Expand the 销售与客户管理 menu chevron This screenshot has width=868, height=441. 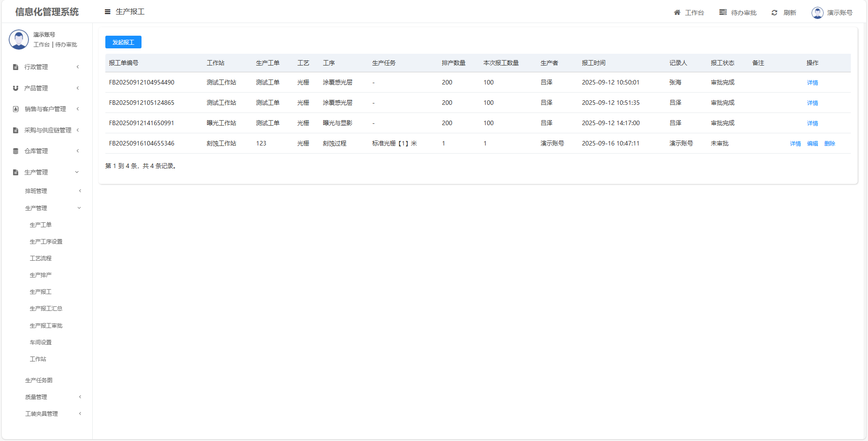pos(78,109)
